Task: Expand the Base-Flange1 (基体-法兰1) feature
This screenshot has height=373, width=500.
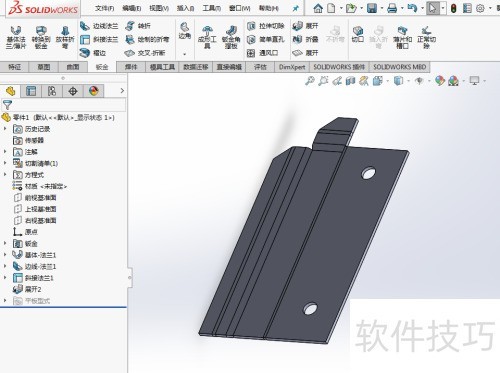Action: 5,255
